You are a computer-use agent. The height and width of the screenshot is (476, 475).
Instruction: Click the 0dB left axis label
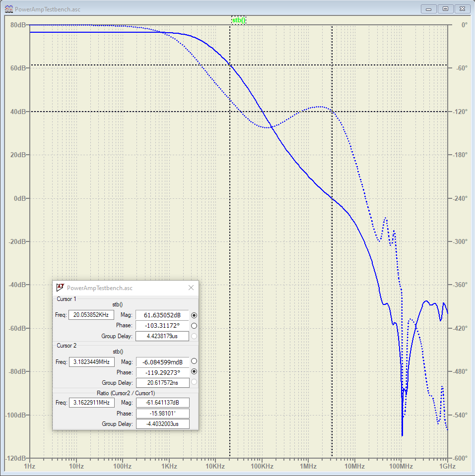[20, 198]
